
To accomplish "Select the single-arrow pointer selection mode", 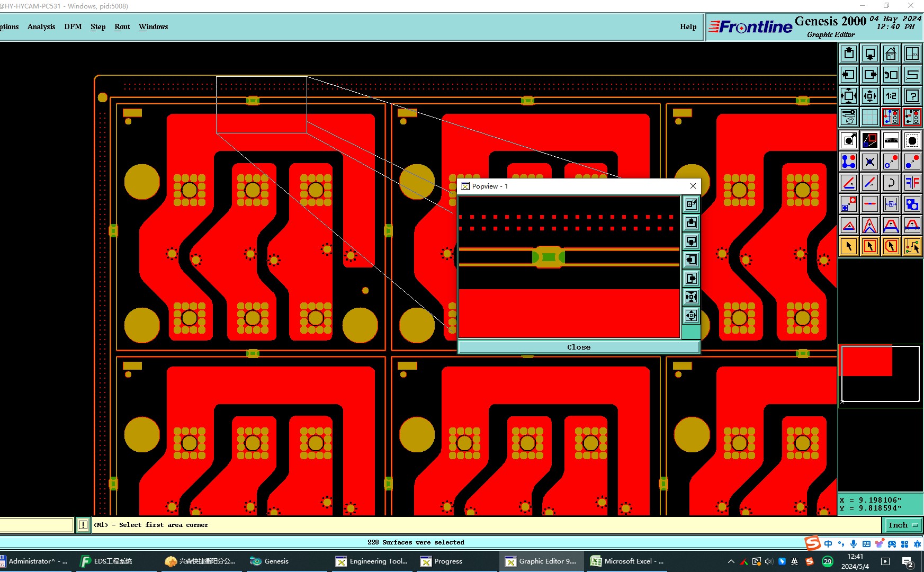I will [x=849, y=246].
